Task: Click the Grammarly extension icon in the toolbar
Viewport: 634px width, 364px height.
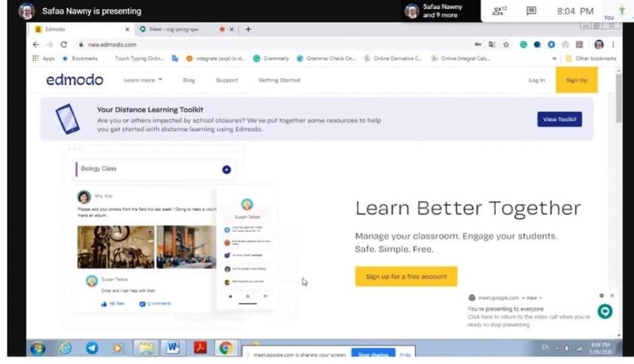Action: 523,45
